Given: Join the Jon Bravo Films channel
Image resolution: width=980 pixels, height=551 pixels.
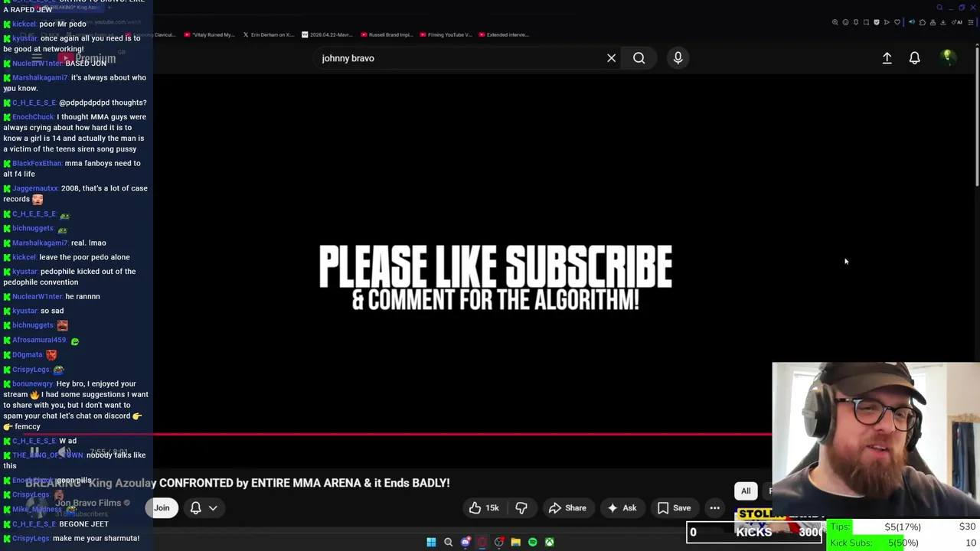Looking at the screenshot, I should pos(162,508).
